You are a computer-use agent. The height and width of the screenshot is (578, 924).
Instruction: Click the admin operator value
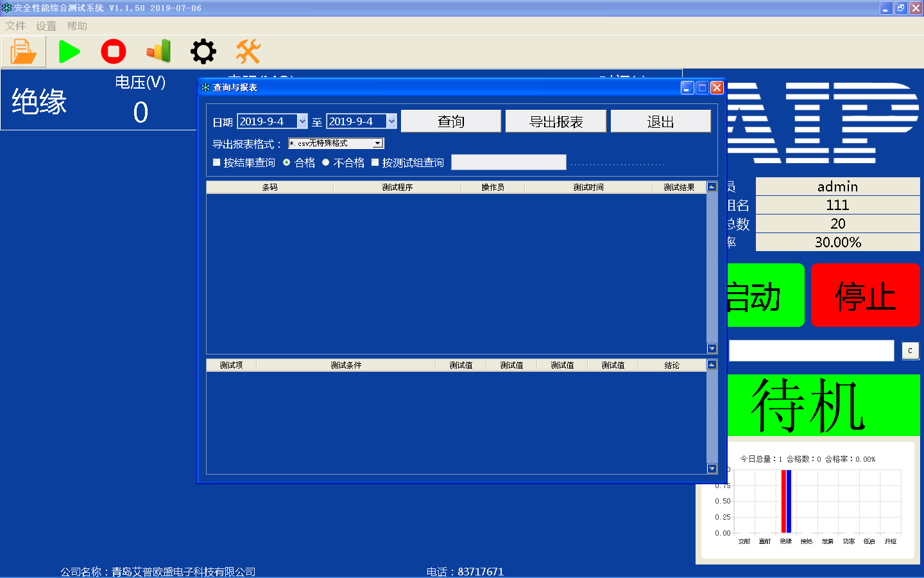pos(838,186)
